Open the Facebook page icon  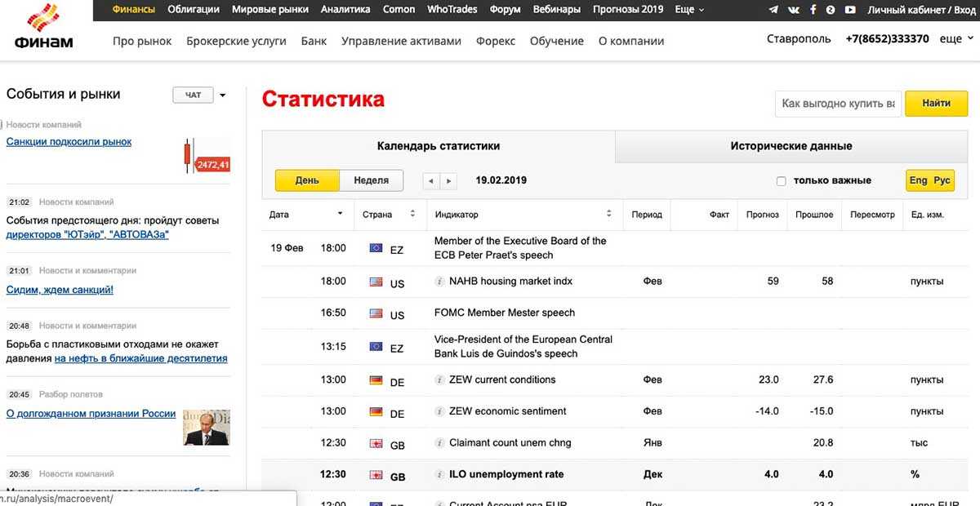pos(813,10)
